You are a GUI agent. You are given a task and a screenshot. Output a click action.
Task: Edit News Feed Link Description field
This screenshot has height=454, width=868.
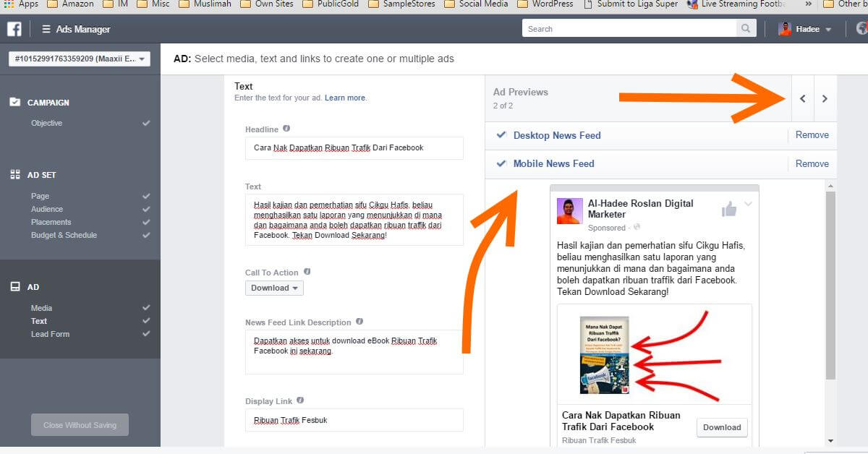[354, 352]
